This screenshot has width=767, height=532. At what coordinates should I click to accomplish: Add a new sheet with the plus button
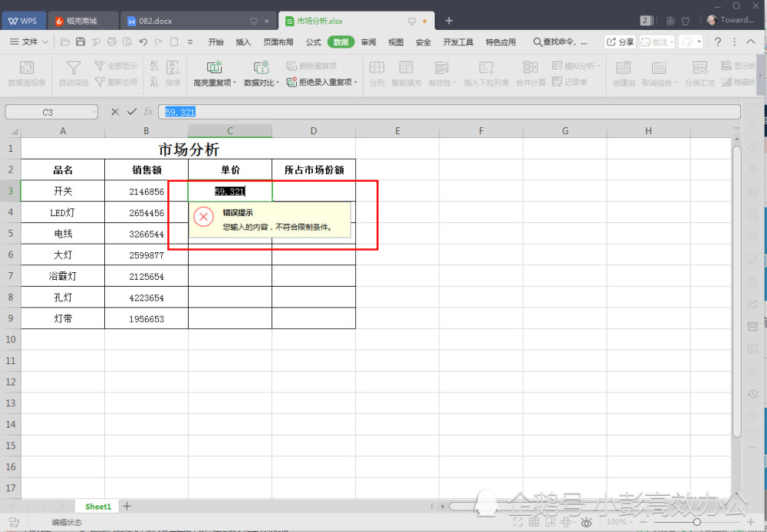[x=127, y=506]
